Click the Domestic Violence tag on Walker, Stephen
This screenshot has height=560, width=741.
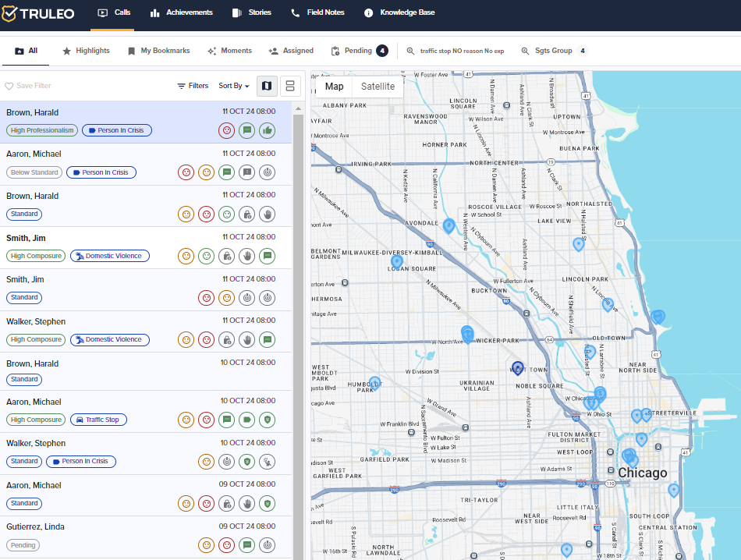(x=110, y=340)
